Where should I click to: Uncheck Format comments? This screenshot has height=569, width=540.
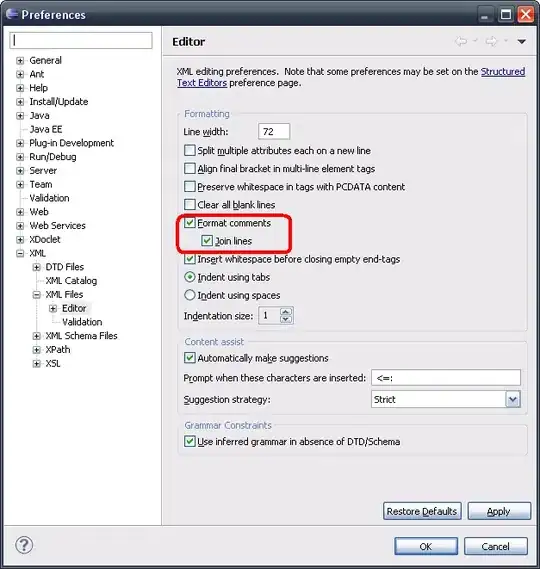pyautogui.click(x=190, y=222)
